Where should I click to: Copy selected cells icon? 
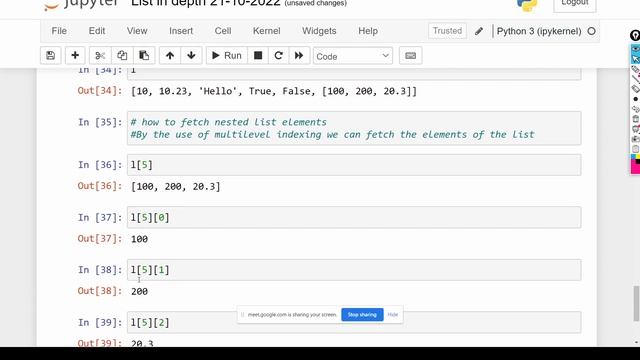[122, 56]
